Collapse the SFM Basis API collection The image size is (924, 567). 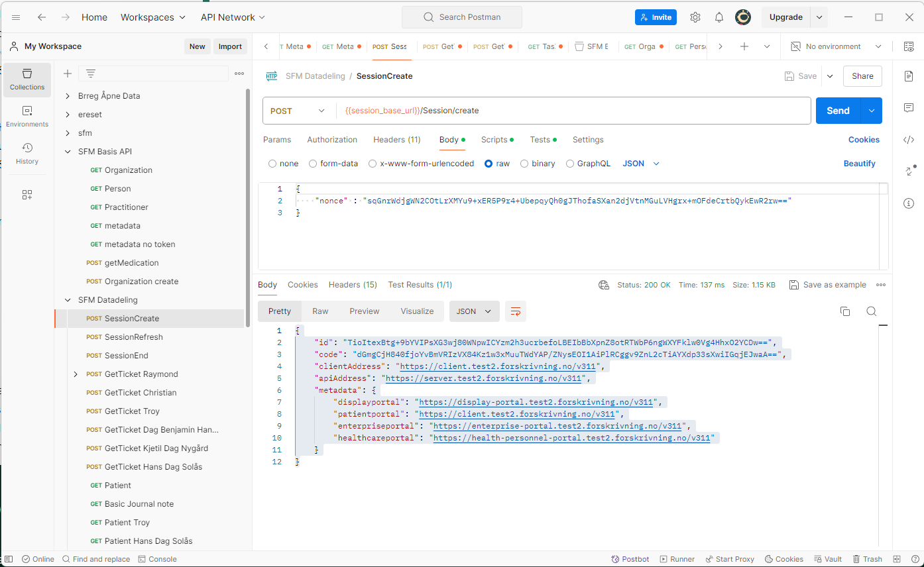coord(68,152)
